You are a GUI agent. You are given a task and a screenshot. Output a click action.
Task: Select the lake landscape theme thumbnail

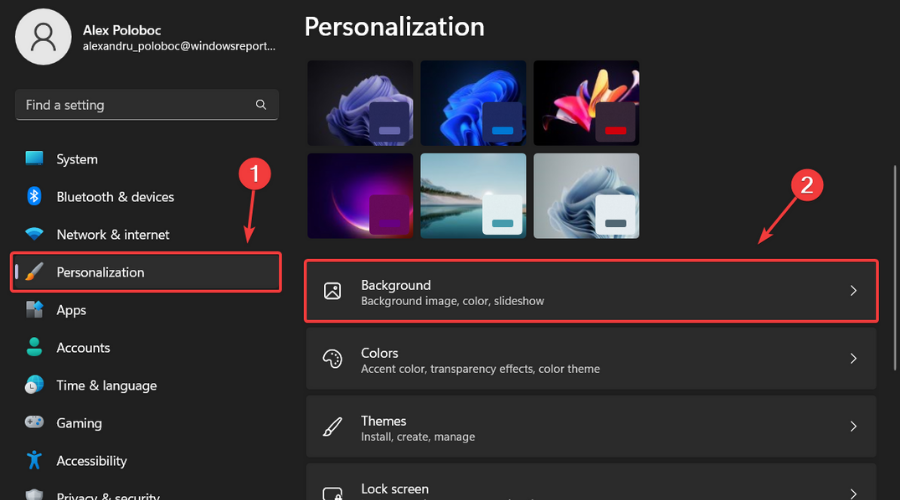point(473,195)
